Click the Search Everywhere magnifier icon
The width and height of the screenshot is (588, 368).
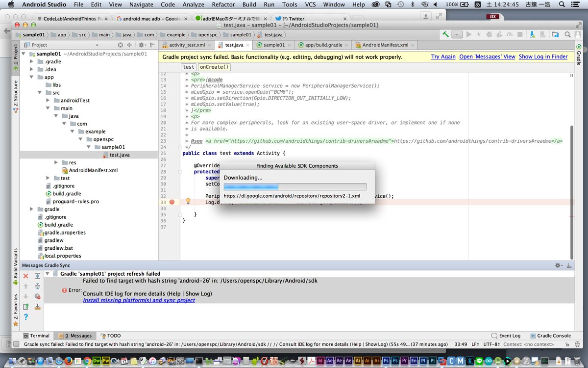(567, 35)
